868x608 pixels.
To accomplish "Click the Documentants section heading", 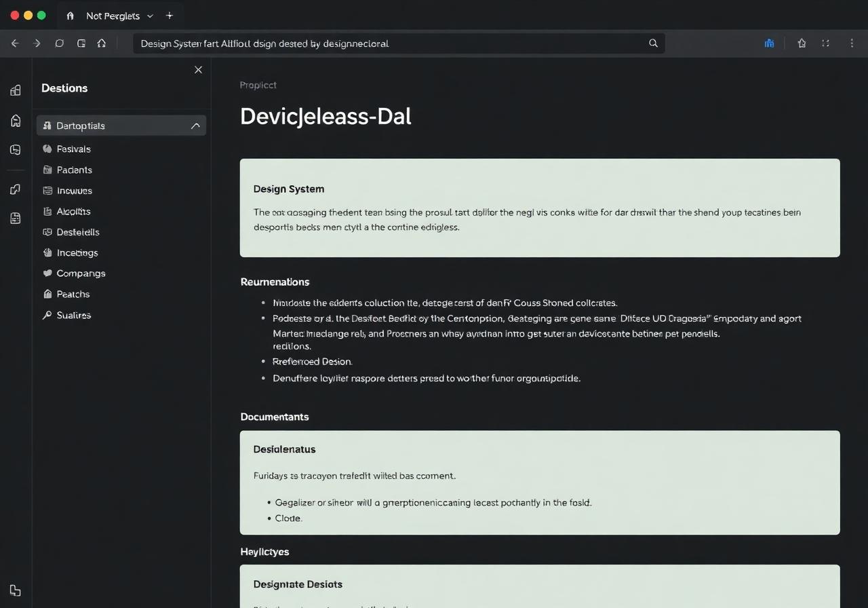I will (275, 417).
